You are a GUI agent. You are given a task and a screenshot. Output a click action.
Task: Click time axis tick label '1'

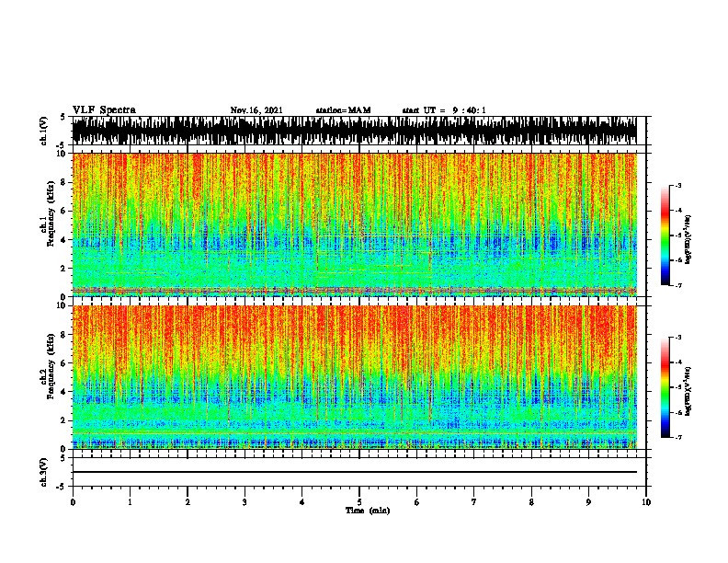(x=130, y=502)
